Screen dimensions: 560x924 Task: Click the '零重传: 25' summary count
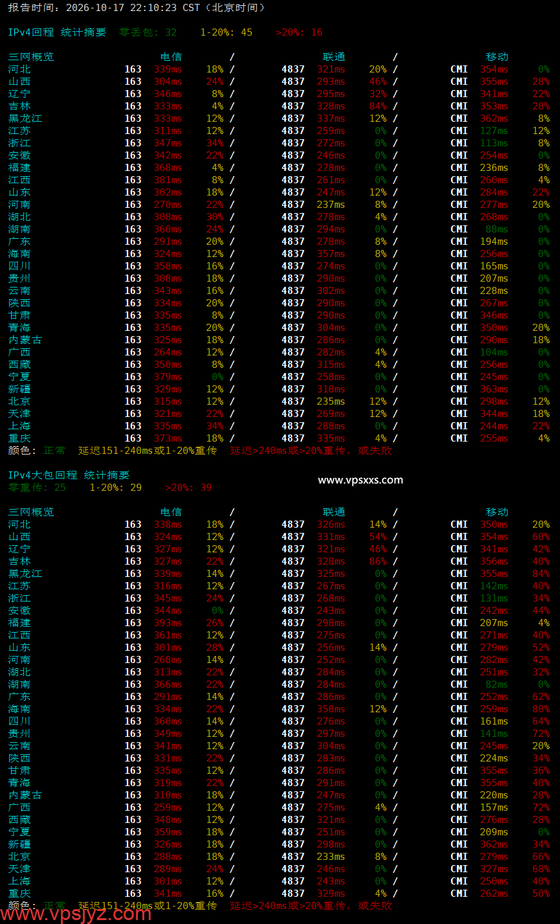[37, 488]
